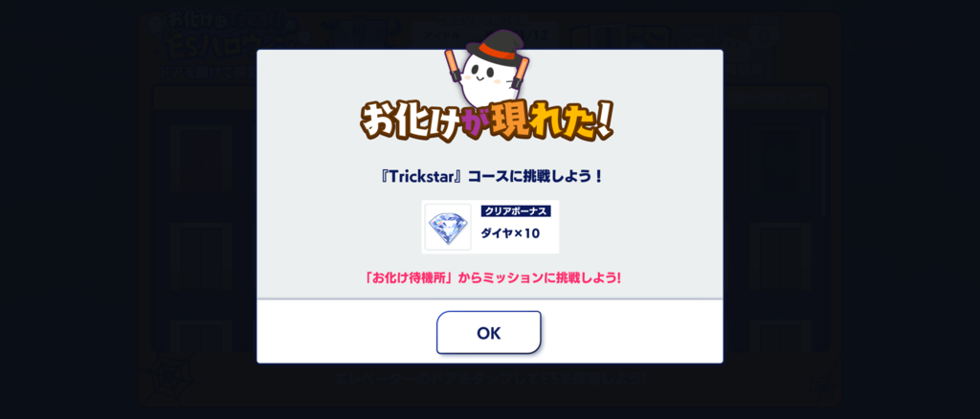Tap the dimmed middle-right elevator door
Image resolution: width=980 pixels, height=419 pixels.
pos(781,254)
